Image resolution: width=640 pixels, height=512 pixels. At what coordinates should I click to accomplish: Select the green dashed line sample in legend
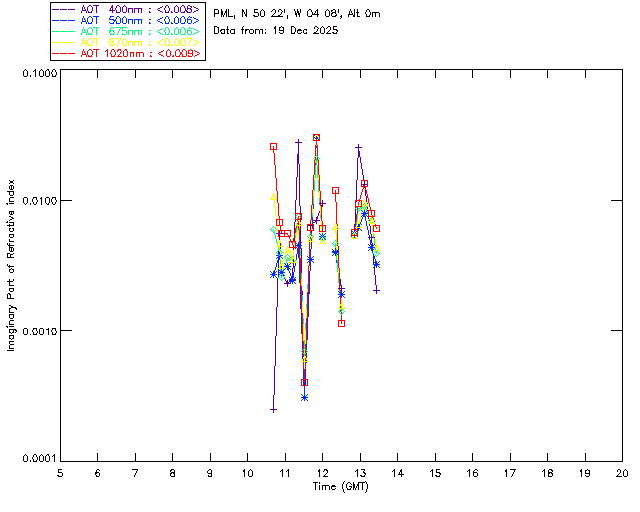tap(64, 31)
